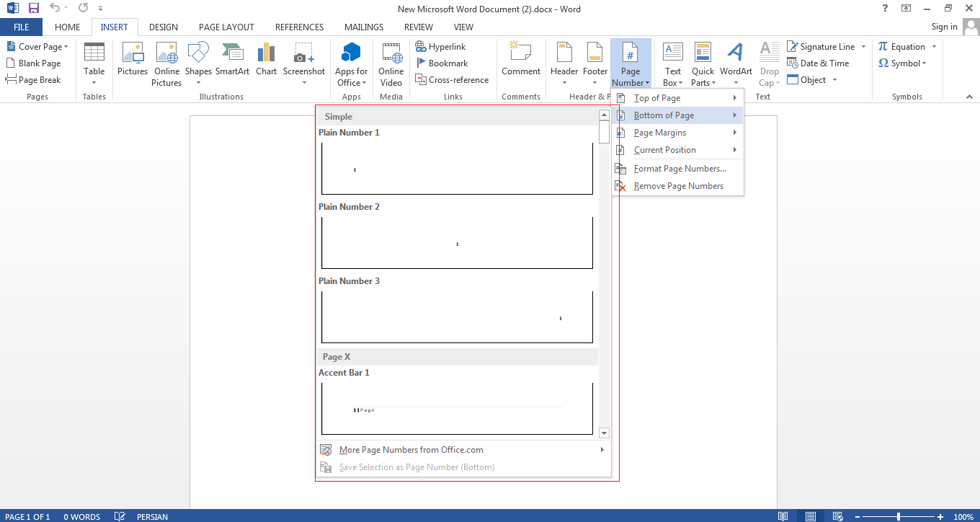Insert a Bookmark
The width and height of the screenshot is (980, 522).
point(442,63)
